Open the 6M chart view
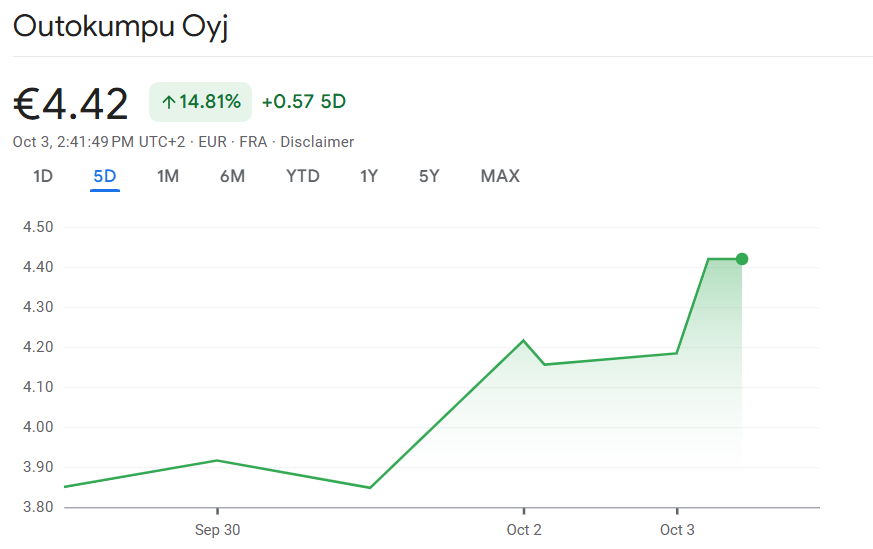The width and height of the screenshot is (873, 549). click(x=232, y=176)
